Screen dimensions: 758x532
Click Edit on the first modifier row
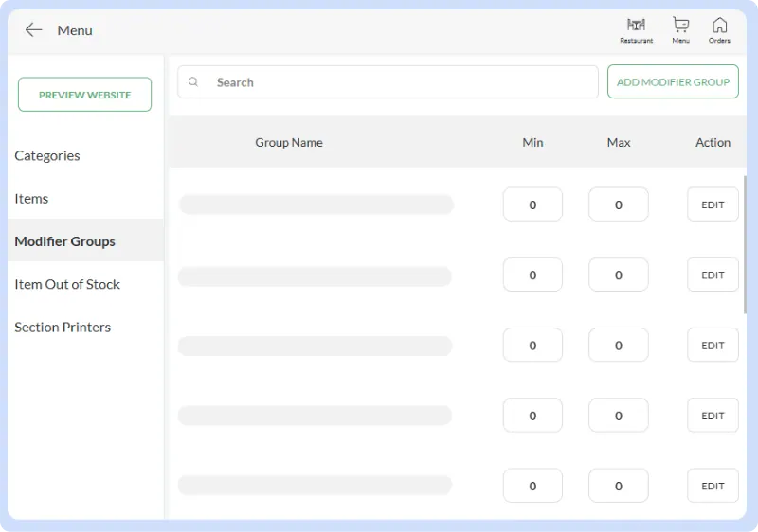coord(713,204)
